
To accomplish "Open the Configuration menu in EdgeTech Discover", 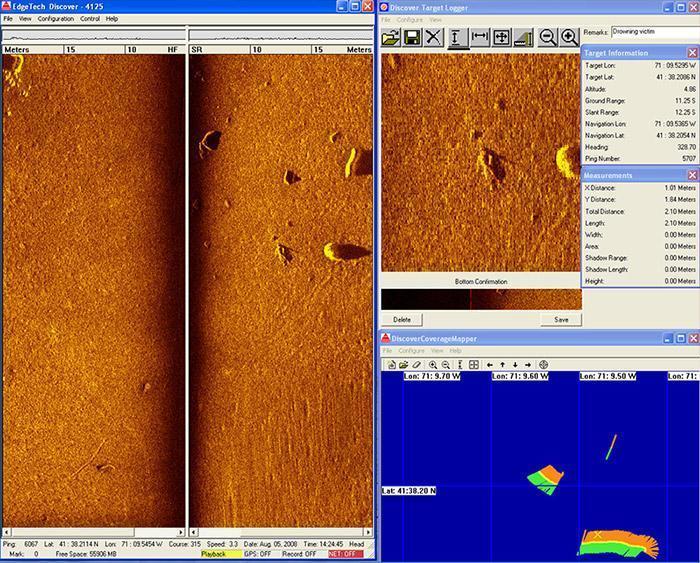I will coord(56,19).
